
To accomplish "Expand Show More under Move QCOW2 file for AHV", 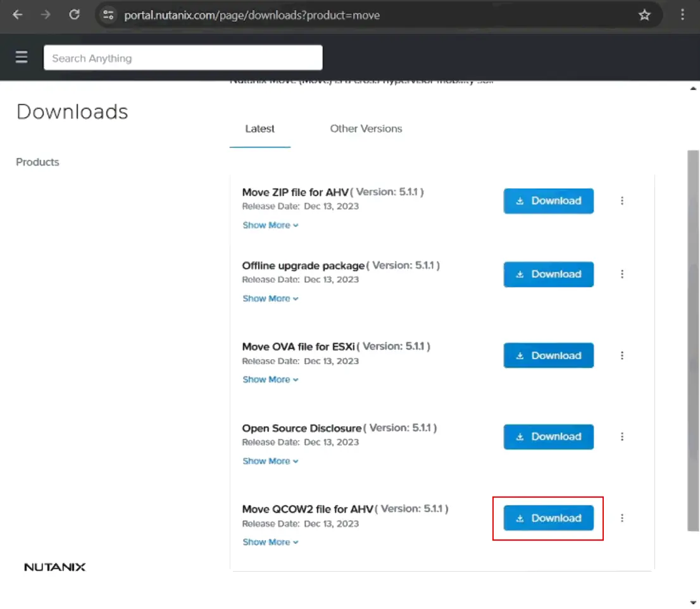I will [270, 542].
